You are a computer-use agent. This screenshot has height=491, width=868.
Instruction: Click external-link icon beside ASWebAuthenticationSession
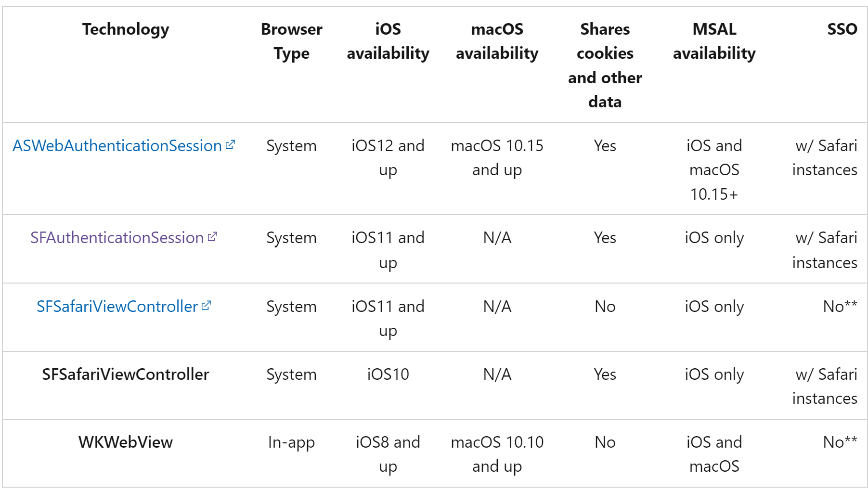[230, 144]
